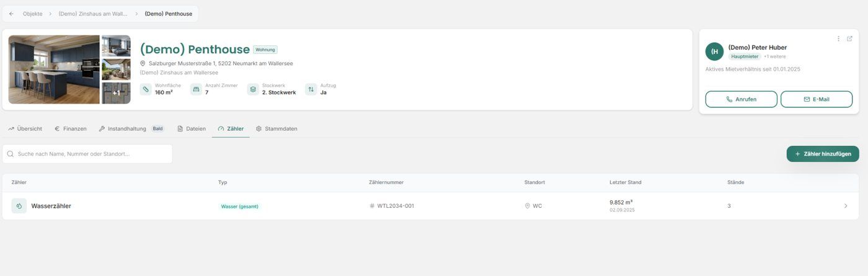Open the Objekte breadcrumb link
Image resolution: width=868 pixels, height=276 pixels.
[x=33, y=14]
